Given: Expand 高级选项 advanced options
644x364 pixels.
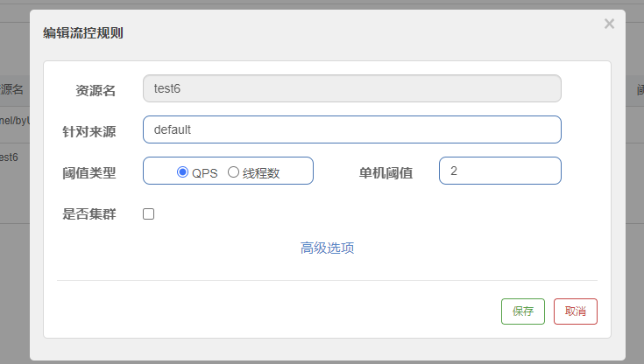Looking at the screenshot, I should tap(327, 248).
